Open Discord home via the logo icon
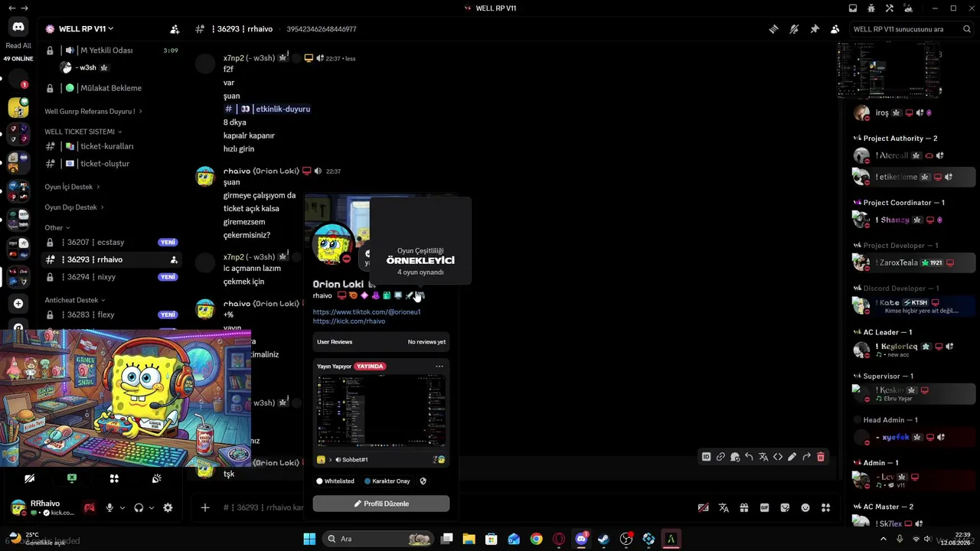 (18, 27)
